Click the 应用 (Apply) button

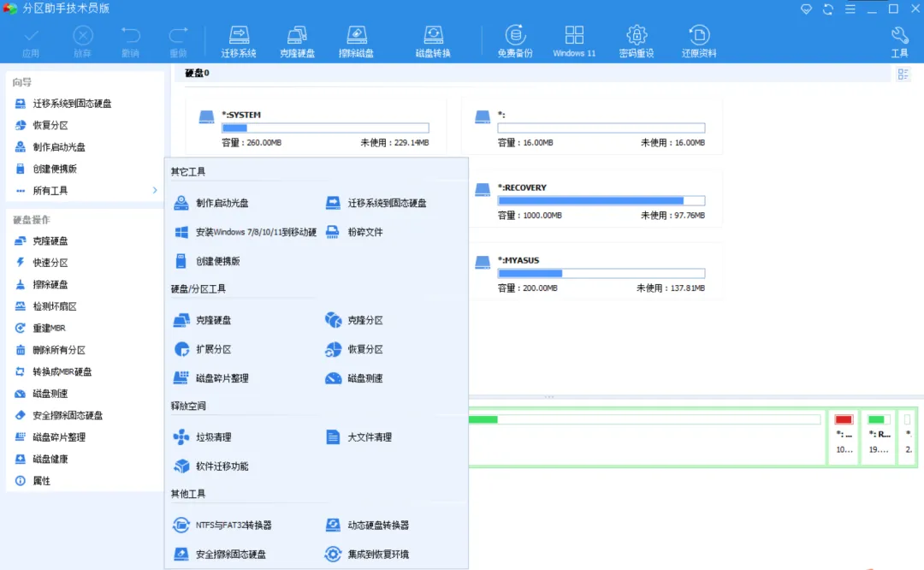point(32,38)
